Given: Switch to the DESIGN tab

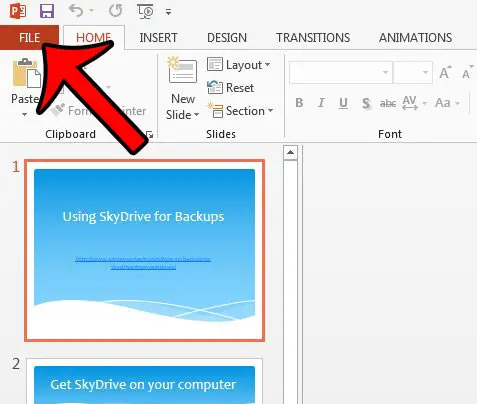Looking at the screenshot, I should pyautogui.click(x=227, y=38).
